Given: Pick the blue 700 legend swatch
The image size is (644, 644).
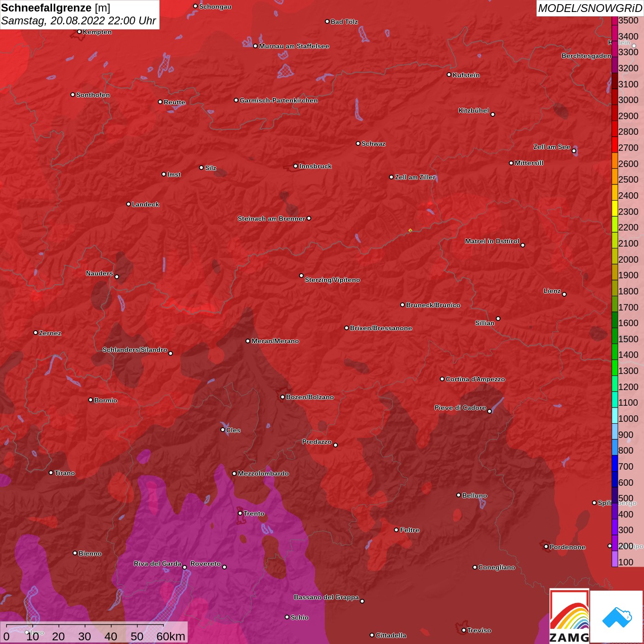Looking at the screenshot, I should pyautogui.click(x=615, y=463).
